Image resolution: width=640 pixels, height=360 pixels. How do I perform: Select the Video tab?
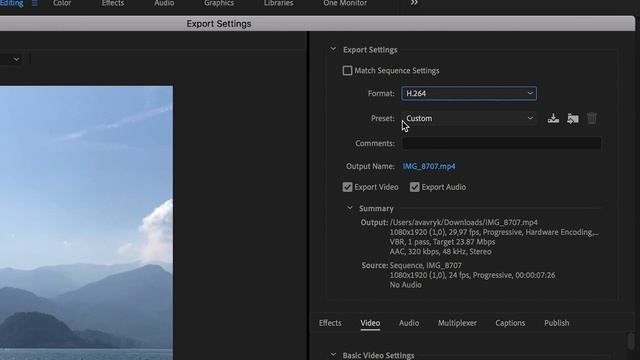(x=370, y=323)
